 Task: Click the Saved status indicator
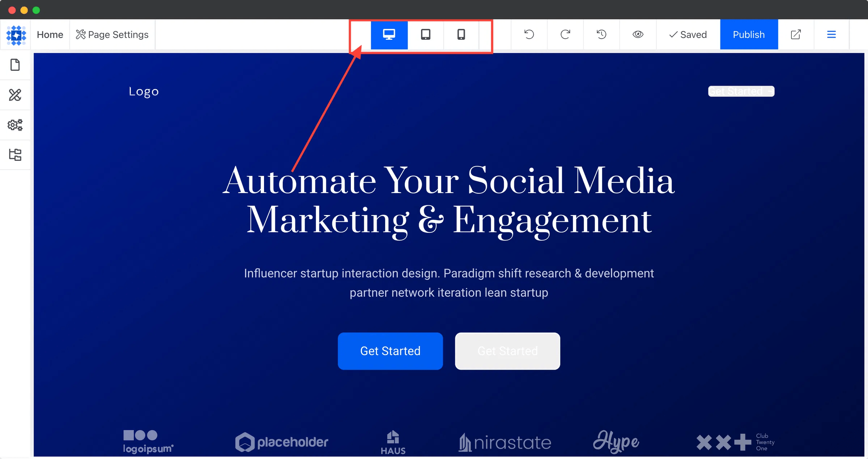coord(688,35)
